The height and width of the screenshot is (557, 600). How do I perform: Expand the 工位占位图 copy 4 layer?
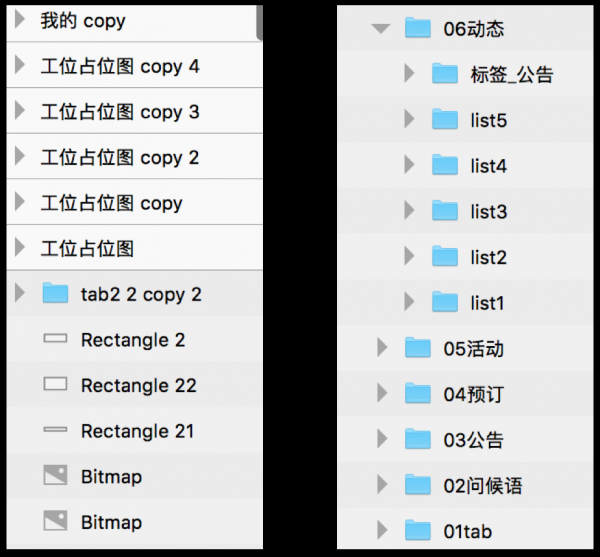(x=20, y=66)
